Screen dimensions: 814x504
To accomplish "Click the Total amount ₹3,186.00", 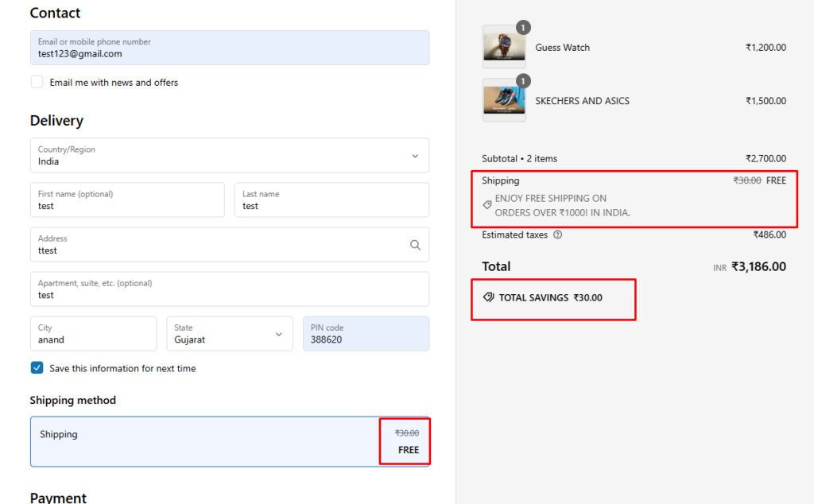I will tap(758, 266).
